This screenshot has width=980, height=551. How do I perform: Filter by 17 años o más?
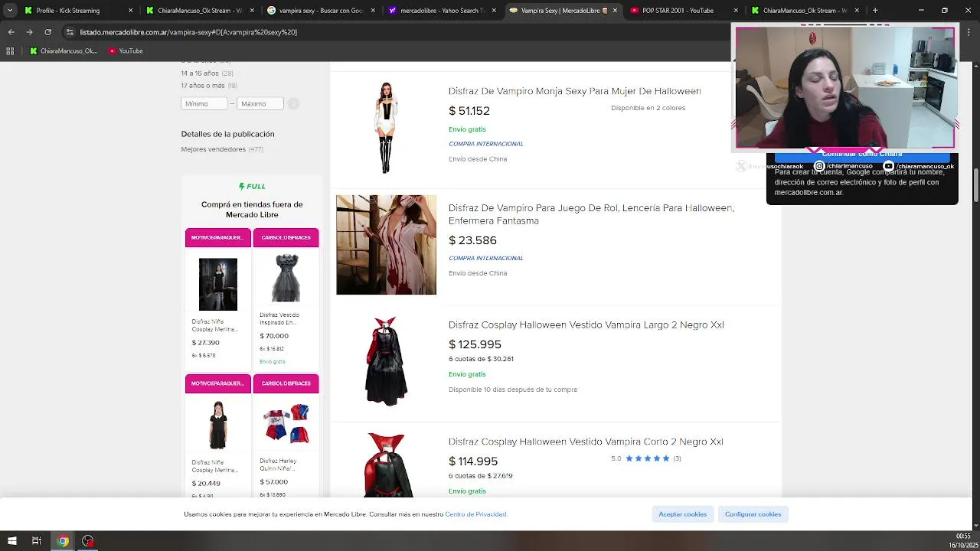click(x=209, y=86)
